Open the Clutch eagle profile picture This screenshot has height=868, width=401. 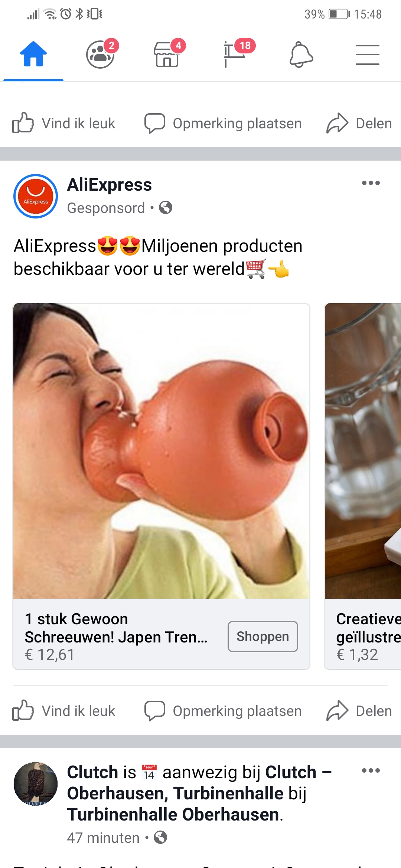36,784
